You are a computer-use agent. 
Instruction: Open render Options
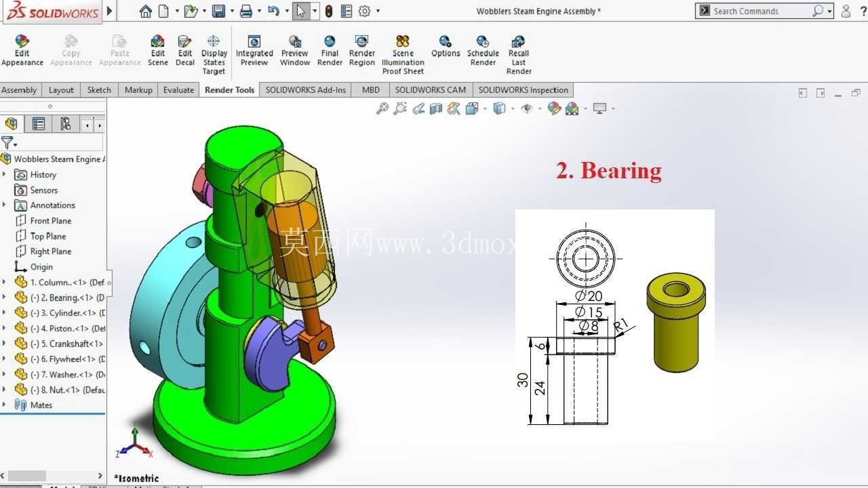pos(446,47)
